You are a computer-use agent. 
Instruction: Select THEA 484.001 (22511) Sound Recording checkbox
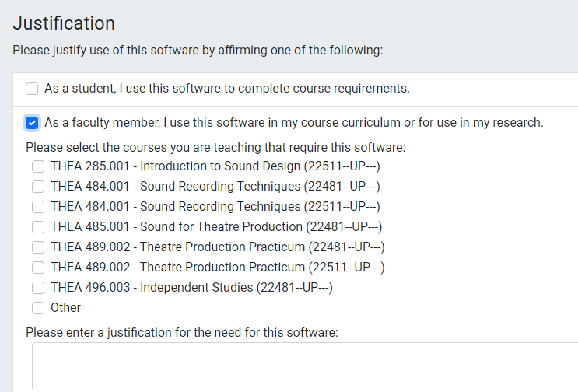pos(38,207)
